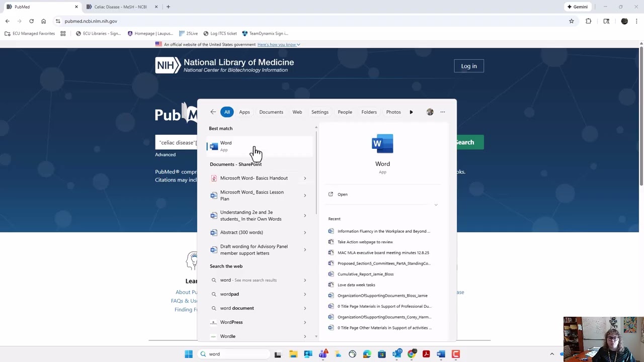Select the Documents search filter
Screen dimensions: 644x362
pyautogui.click(x=271, y=112)
